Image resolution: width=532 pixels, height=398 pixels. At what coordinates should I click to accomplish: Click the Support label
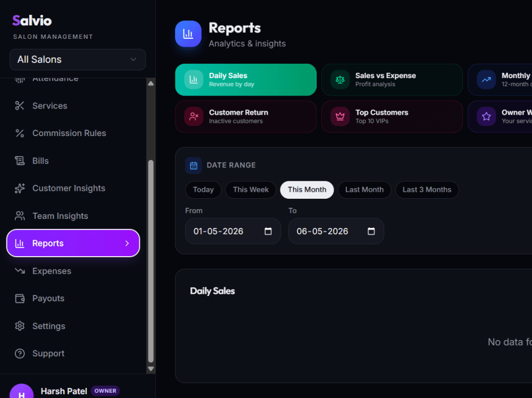coord(48,353)
